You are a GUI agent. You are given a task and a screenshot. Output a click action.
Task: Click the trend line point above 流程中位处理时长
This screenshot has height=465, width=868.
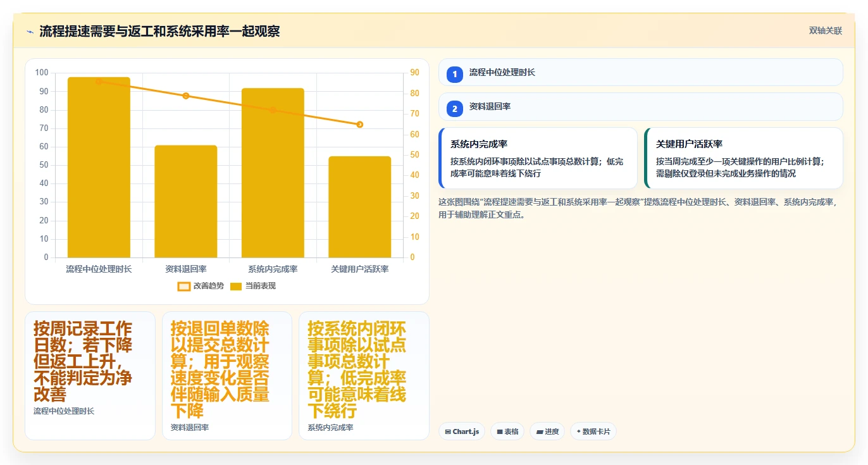point(99,81)
